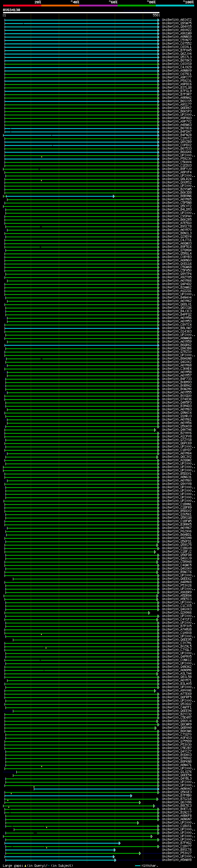Select hit label UniRef100_C6SVS9
This screenshot has width=197, height=868.
[x=176, y=64]
